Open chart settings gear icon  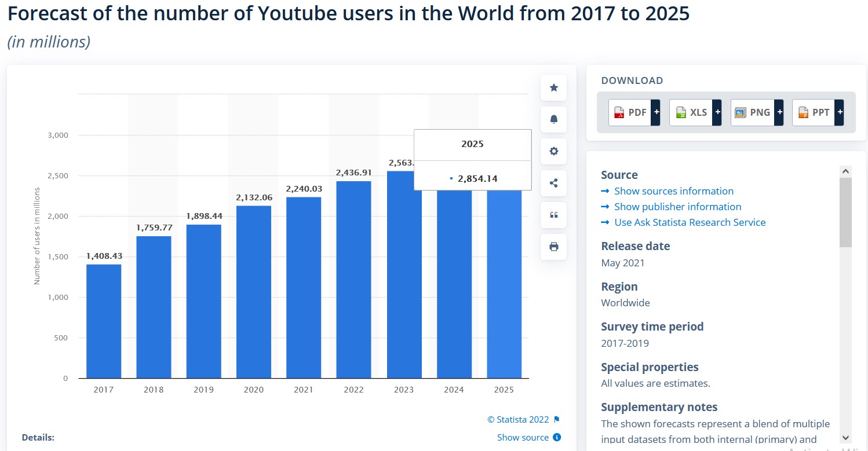coord(553,151)
